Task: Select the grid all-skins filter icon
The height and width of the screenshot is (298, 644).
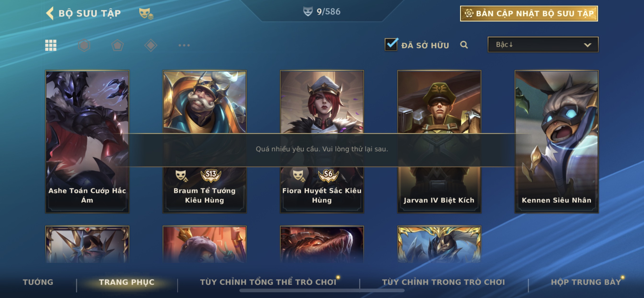Action: [51, 45]
